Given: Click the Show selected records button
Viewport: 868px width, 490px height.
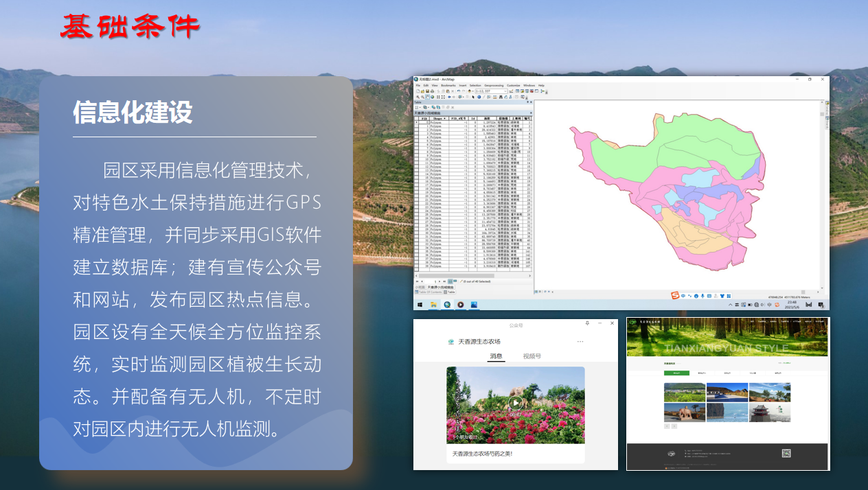Looking at the screenshot, I should pyautogui.click(x=455, y=281).
